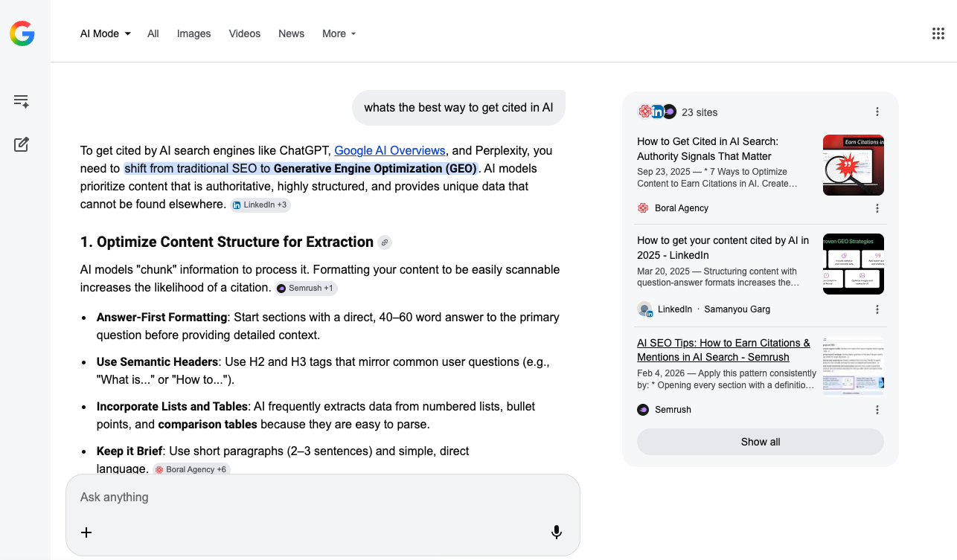Click the link icon beside the Extraction heading
The image size is (957, 560).
(x=385, y=242)
